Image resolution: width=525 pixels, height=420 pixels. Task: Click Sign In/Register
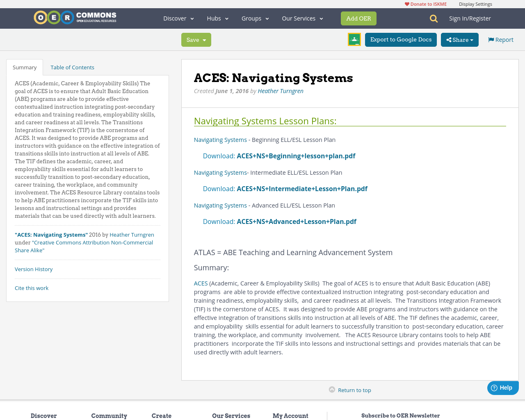click(470, 18)
